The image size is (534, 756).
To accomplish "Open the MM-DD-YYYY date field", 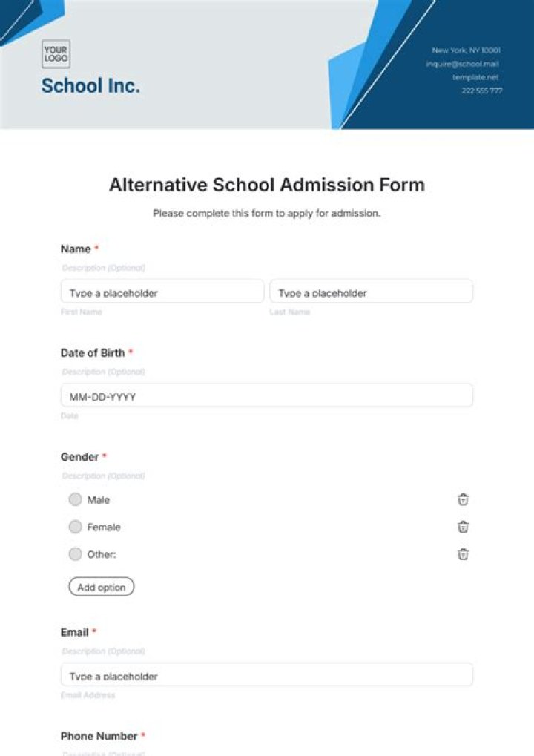I will click(x=266, y=395).
